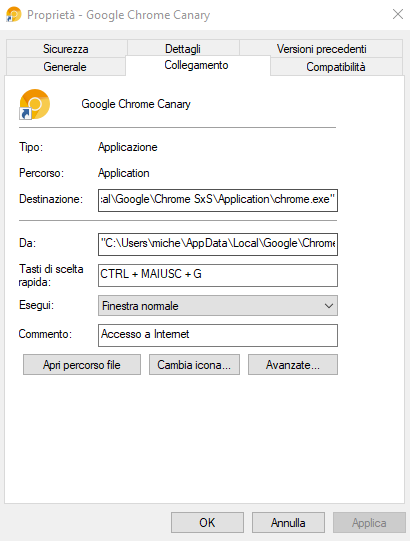
Task: Open the Compatibilità tab
Action: (336, 67)
